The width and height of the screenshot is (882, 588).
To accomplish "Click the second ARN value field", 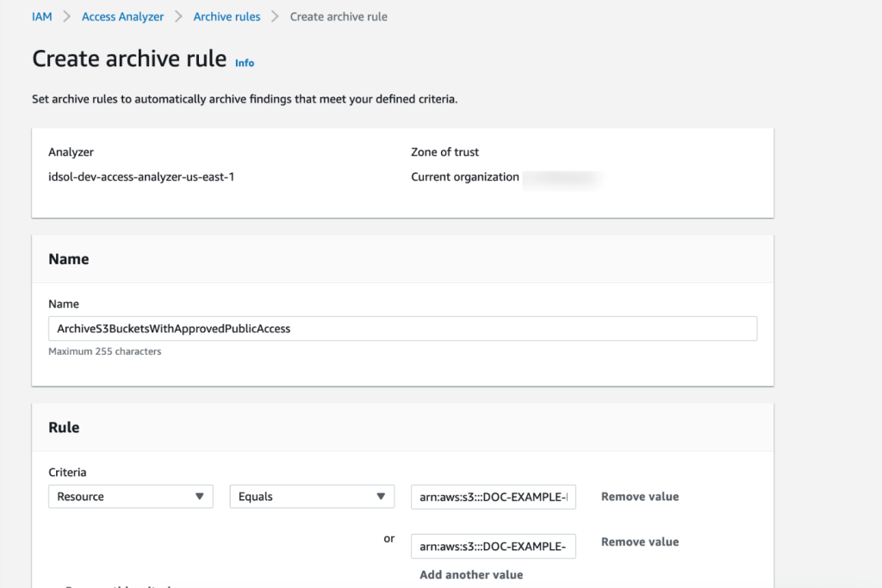I will 493,546.
